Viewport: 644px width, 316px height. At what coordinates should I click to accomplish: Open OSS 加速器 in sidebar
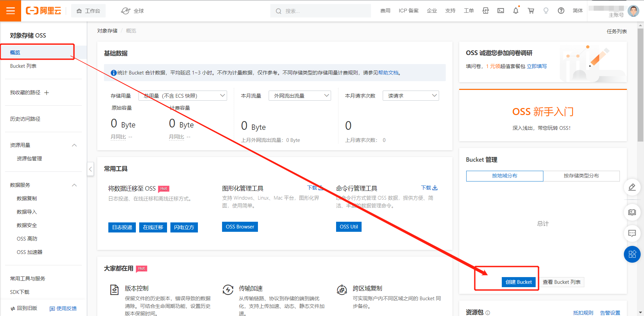coord(30,252)
